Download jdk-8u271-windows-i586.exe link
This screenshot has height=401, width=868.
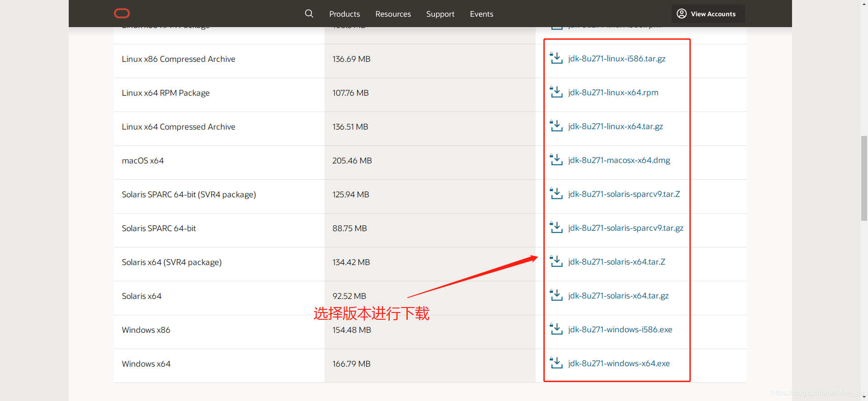(620, 330)
